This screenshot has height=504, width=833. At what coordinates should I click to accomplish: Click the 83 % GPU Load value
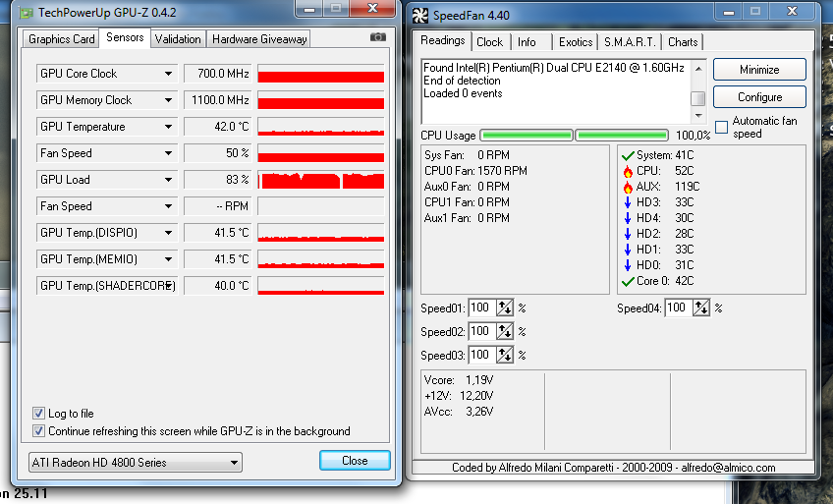(x=217, y=180)
